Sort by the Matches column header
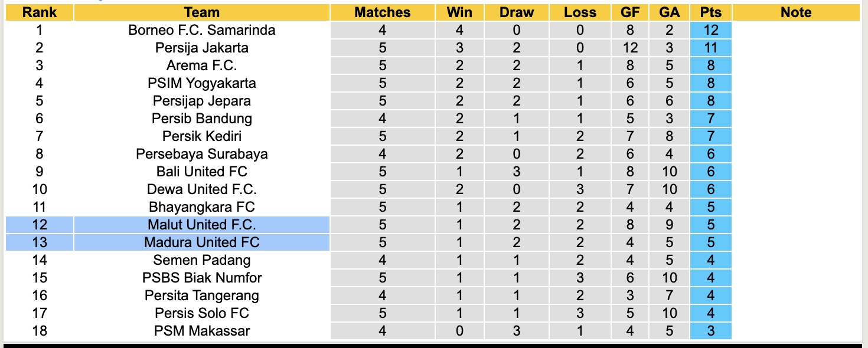The height and width of the screenshot is (348, 868). click(x=382, y=12)
